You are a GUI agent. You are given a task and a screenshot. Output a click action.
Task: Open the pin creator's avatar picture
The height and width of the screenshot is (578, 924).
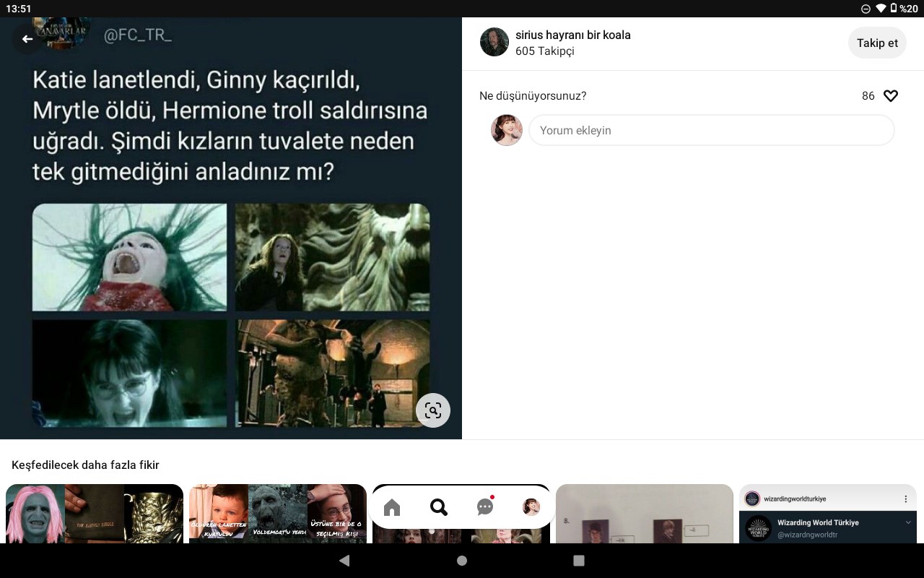pyautogui.click(x=494, y=42)
